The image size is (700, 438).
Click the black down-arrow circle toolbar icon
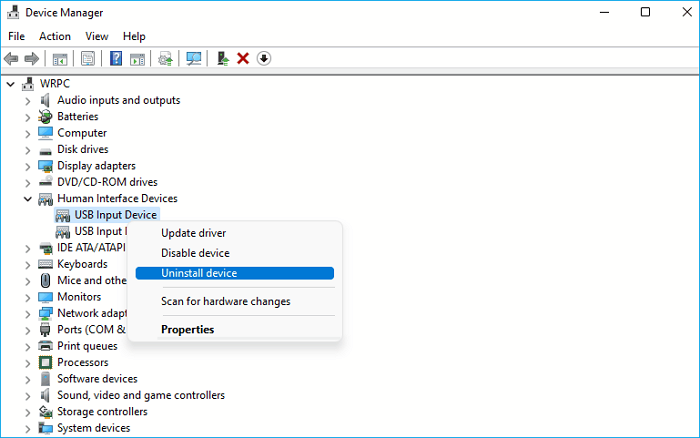tap(264, 59)
